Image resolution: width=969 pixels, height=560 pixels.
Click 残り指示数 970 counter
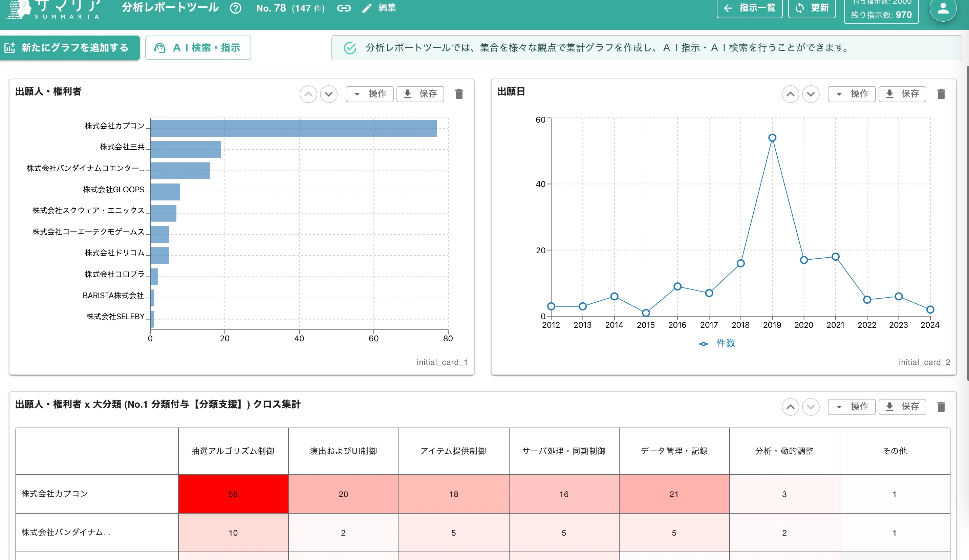point(881,15)
